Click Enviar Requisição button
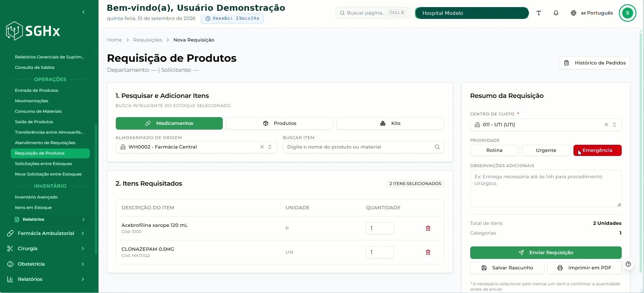The image size is (644, 293). [546, 253]
